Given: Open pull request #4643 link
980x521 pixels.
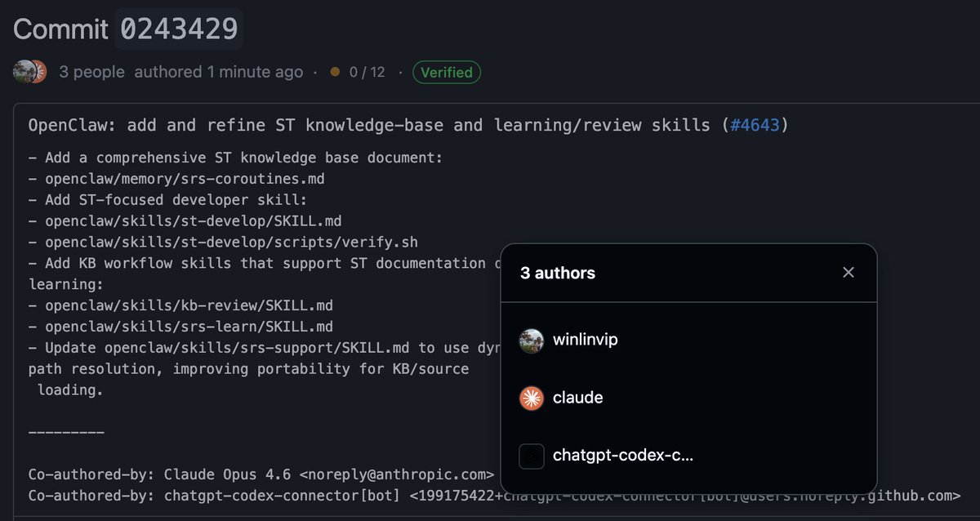Looking at the screenshot, I should (756, 126).
